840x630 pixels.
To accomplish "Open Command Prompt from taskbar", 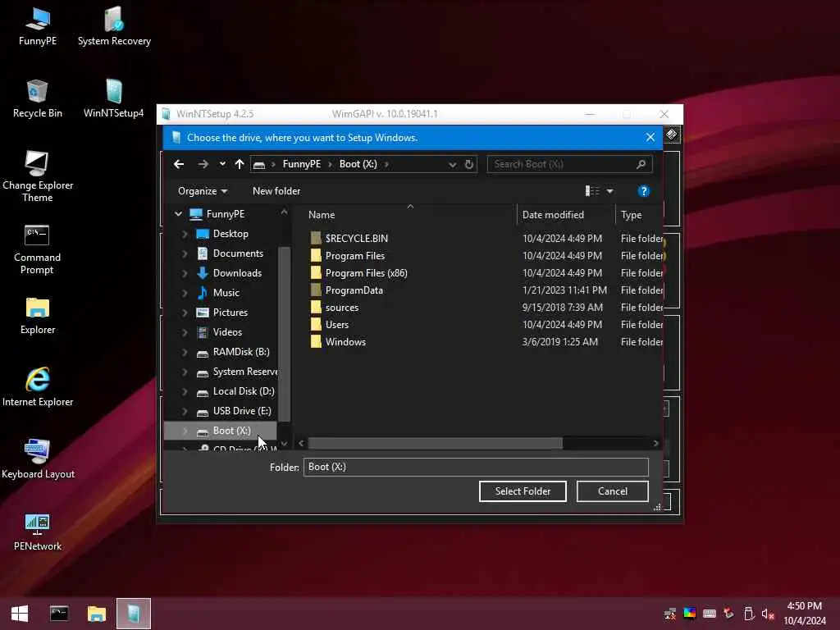I will click(x=59, y=614).
